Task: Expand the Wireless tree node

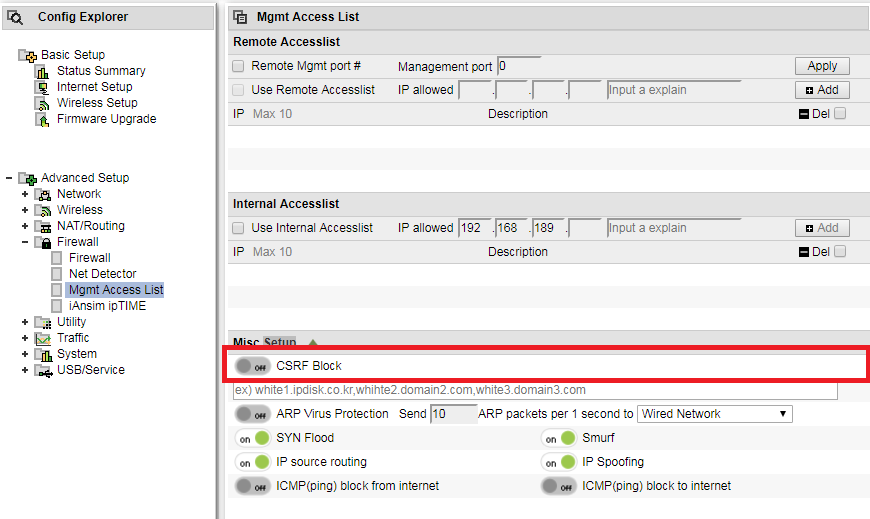Action: pyautogui.click(x=25, y=210)
